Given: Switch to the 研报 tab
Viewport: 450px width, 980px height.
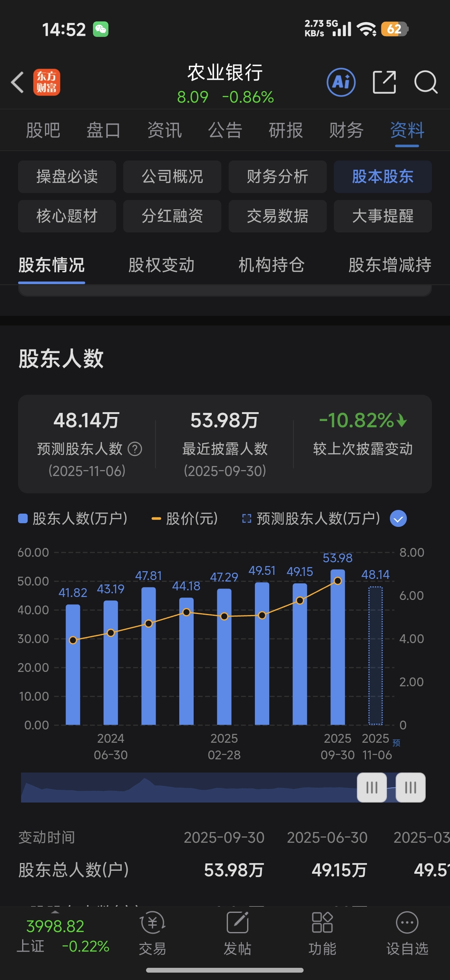Looking at the screenshot, I should [285, 131].
